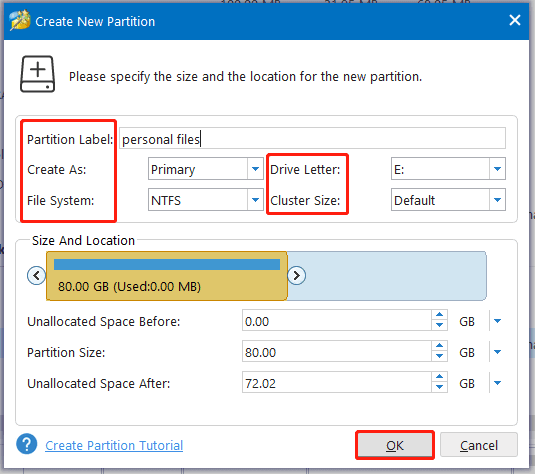Confirm with the OK button
The image size is (535, 474).
(395, 445)
